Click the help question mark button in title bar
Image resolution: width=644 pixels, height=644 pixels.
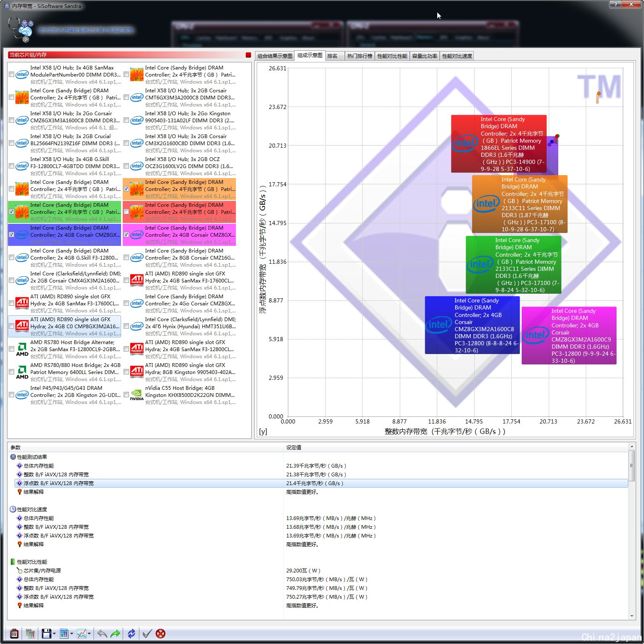(615, 4)
